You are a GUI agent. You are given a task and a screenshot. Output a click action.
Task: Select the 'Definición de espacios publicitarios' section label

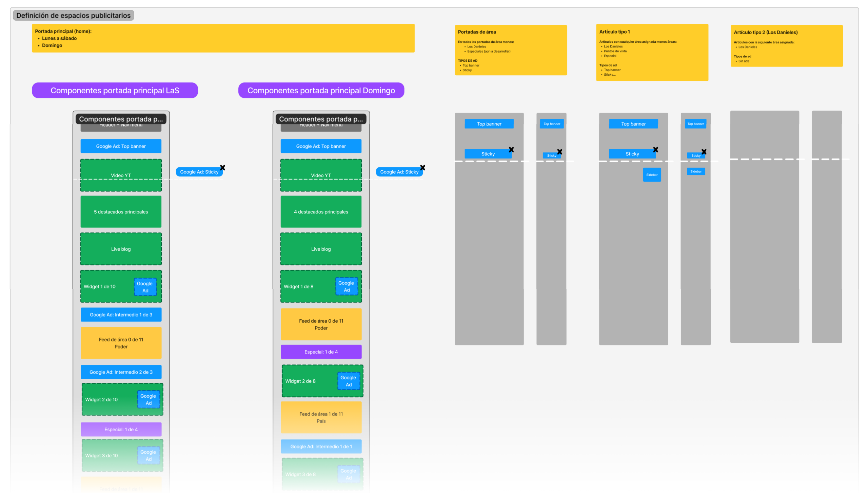click(73, 15)
